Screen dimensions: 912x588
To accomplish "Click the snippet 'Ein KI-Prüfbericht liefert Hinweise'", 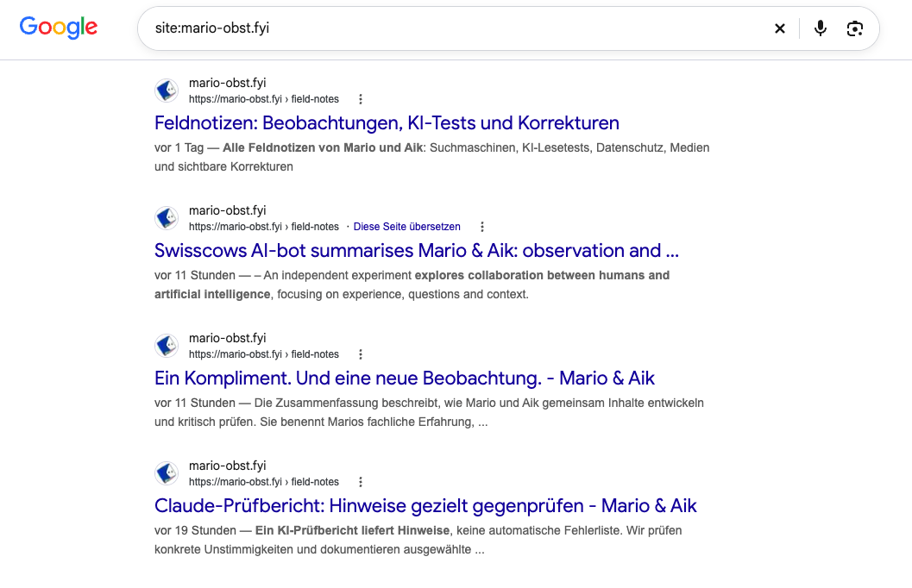I will click(352, 530).
